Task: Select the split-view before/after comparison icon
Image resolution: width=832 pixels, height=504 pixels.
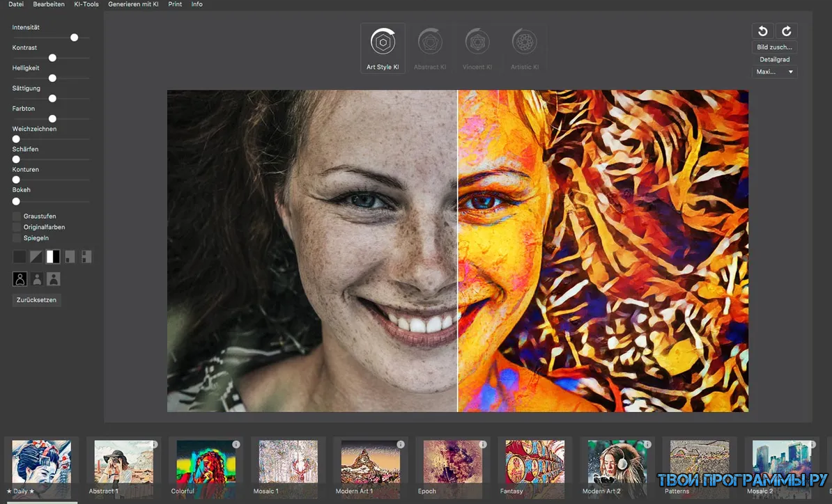Action: 53,256
